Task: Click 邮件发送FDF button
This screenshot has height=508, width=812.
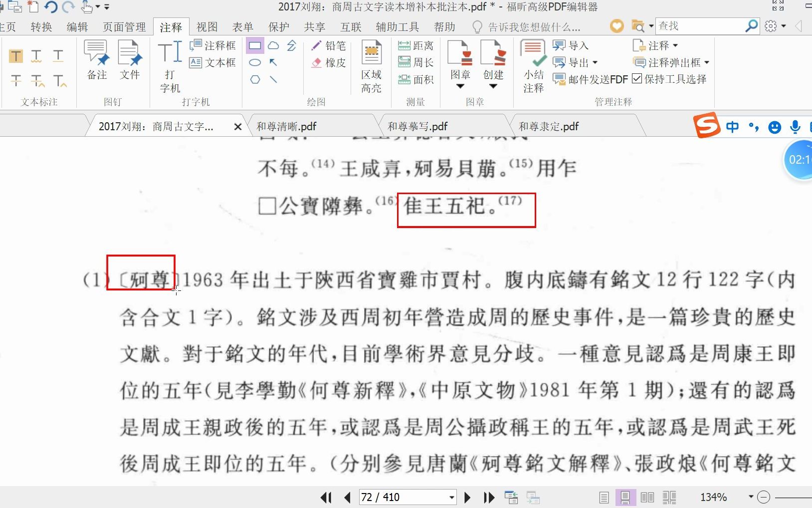Action: 590,79
